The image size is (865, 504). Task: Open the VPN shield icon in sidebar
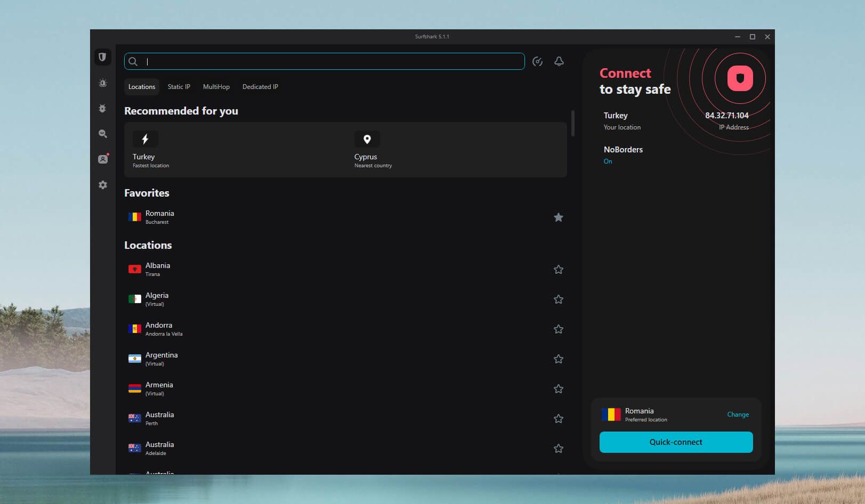coord(102,57)
